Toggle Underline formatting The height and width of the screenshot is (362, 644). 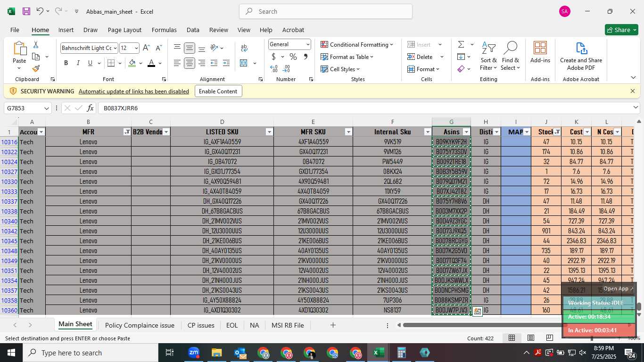[90, 63]
